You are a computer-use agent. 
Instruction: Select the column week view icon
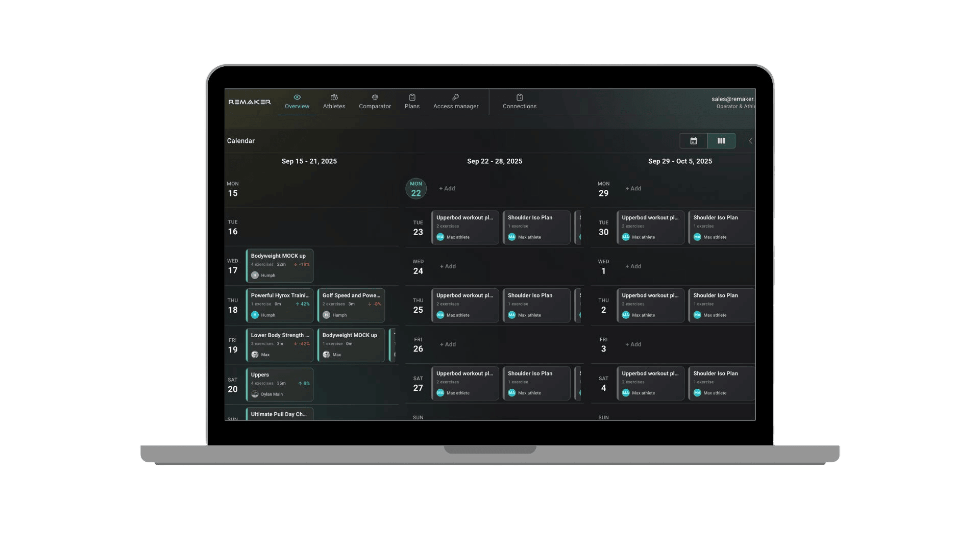click(x=721, y=141)
